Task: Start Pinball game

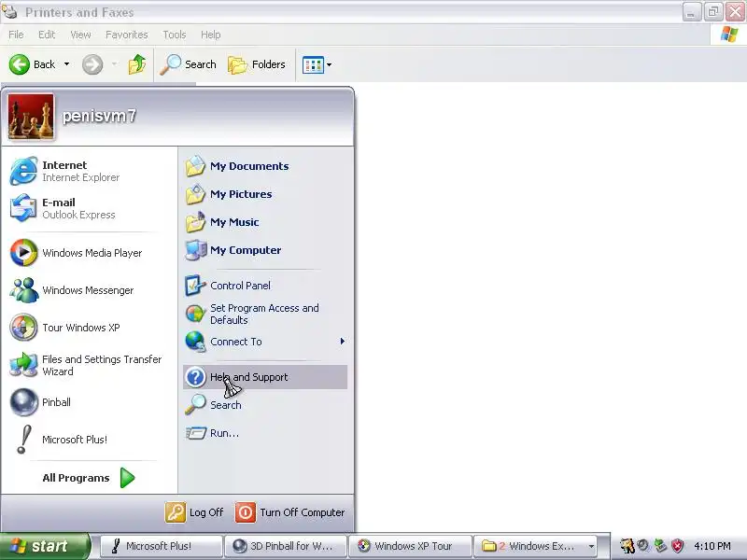Action: tap(89, 402)
